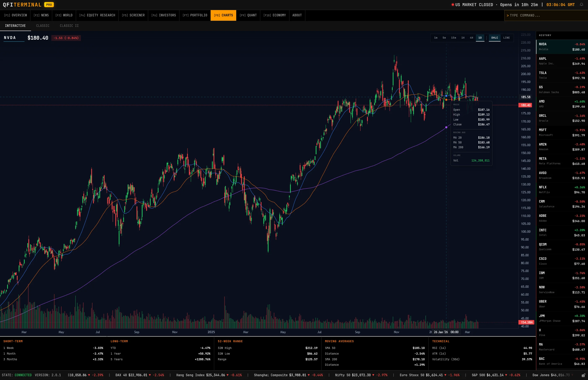Select the INTERACTIVE tab

click(15, 26)
